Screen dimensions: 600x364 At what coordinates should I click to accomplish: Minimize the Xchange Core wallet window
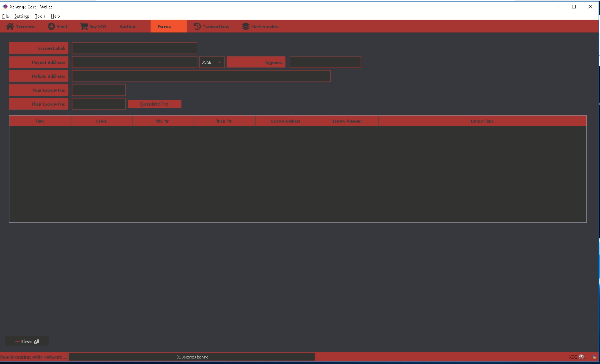point(558,7)
